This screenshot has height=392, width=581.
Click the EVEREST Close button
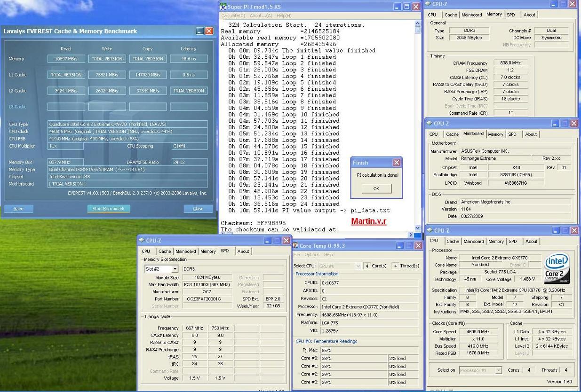point(198,209)
